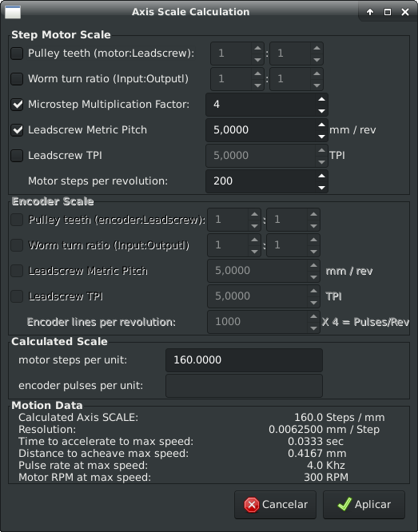Increase Leadscrew Metric Pitch value
418x532 pixels.
(321, 125)
